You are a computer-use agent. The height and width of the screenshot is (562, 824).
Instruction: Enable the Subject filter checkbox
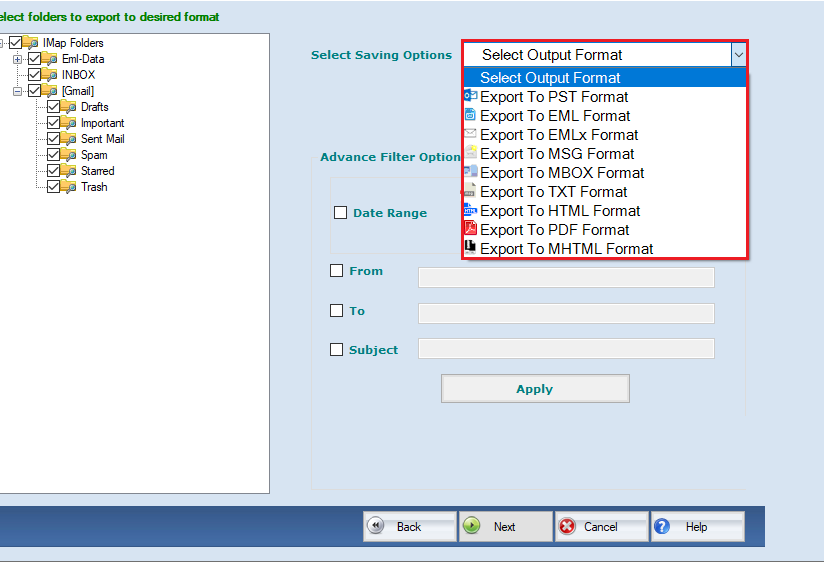(x=336, y=350)
